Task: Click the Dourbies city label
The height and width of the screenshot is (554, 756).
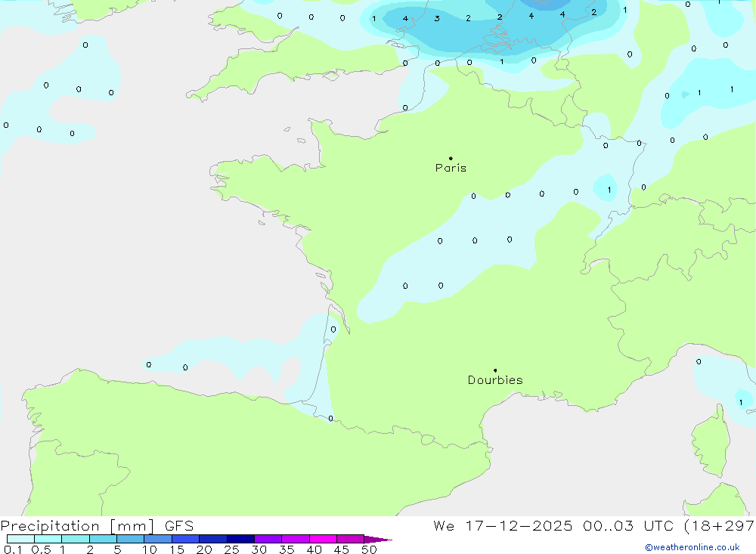Action: (x=495, y=380)
